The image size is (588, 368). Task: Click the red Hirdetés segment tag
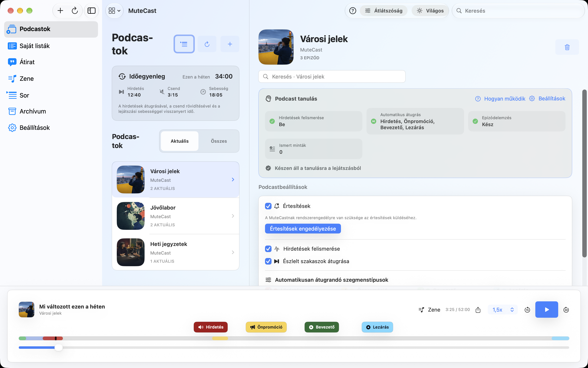pos(210,327)
